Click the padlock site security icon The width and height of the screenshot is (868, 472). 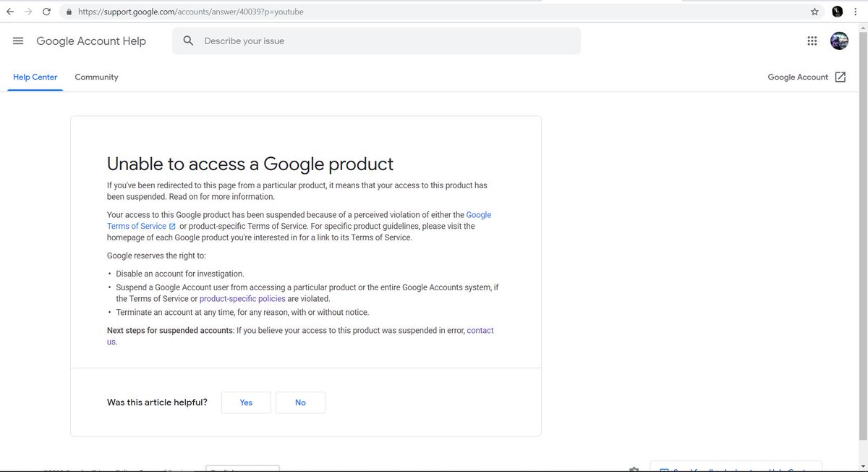[x=69, y=12]
